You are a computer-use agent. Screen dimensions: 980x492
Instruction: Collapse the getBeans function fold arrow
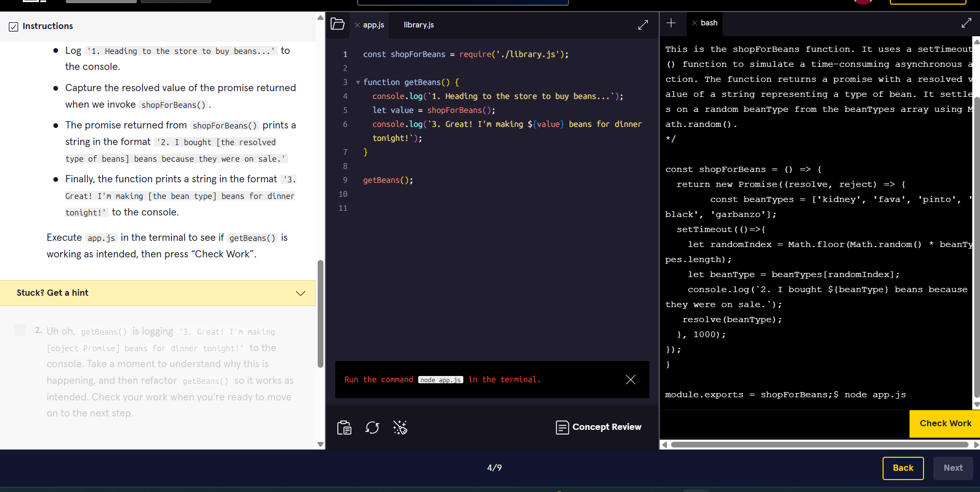pos(358,82)
